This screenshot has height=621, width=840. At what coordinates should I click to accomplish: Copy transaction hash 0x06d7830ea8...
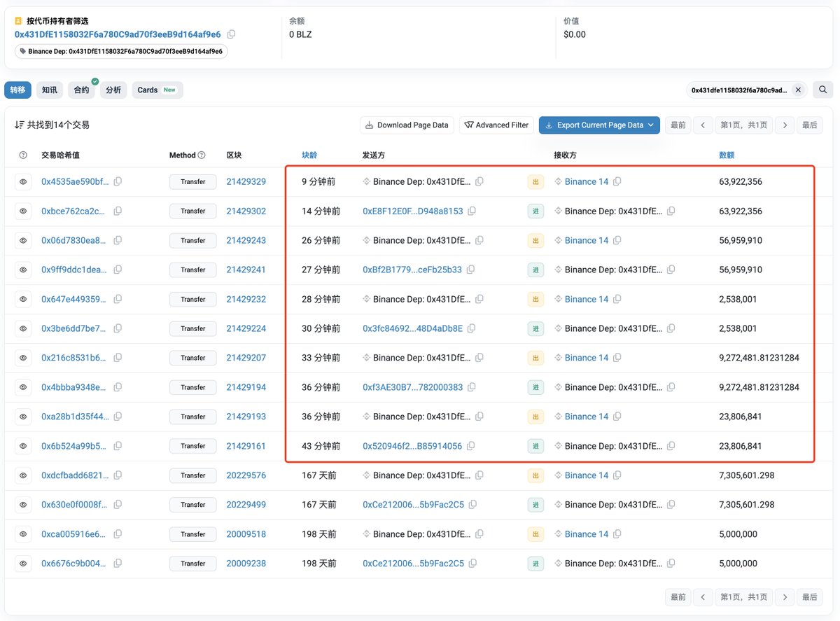point(118,240)
